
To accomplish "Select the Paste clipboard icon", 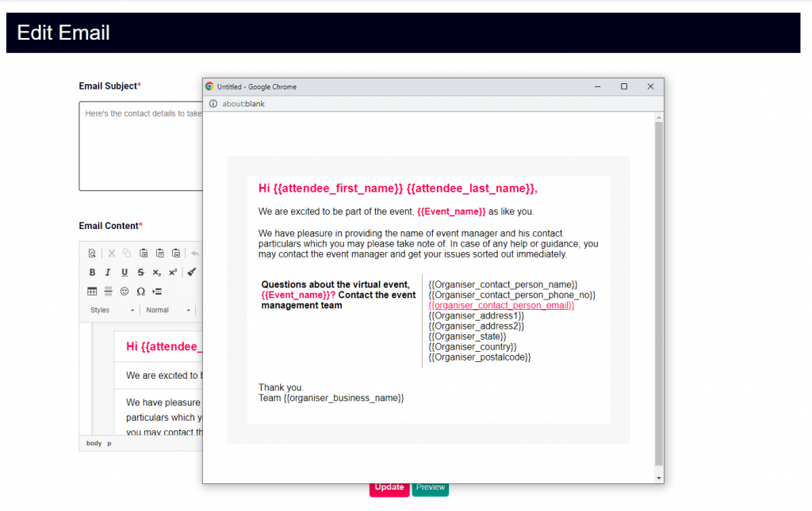I will pyautogui.click(x=144, y=254).
